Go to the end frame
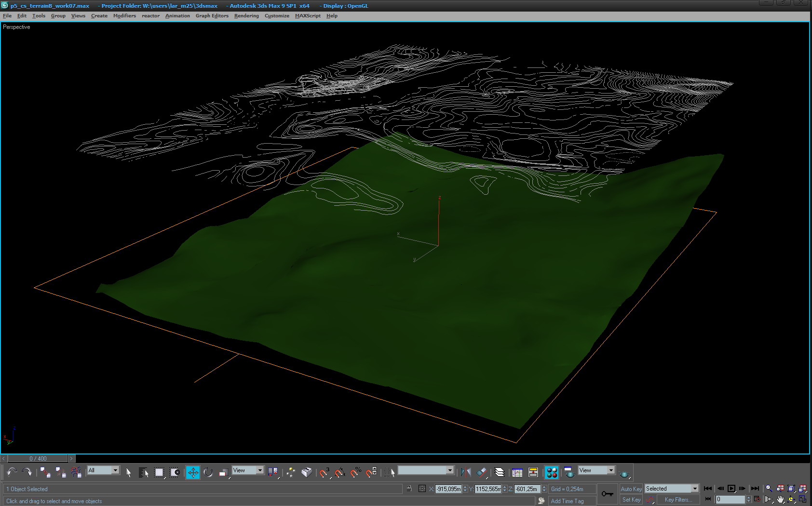Image resolution: width=812 pixels, height=506 pixels. click(x=755, y=489)
